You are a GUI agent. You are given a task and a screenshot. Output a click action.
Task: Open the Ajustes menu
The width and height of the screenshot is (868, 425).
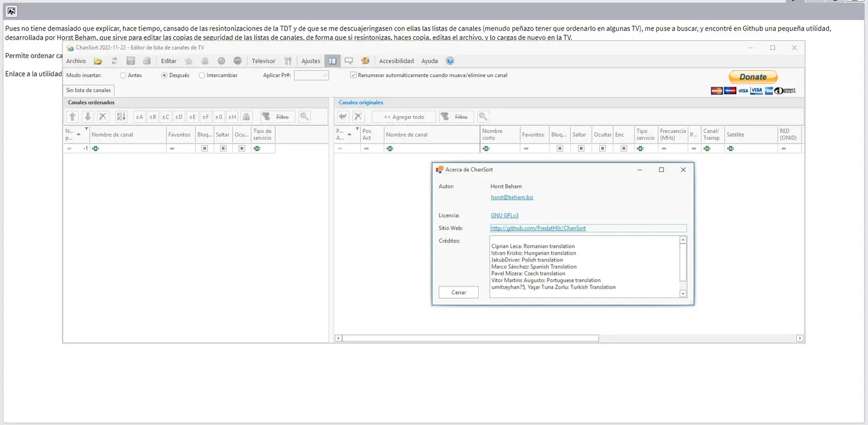(311, 61)
